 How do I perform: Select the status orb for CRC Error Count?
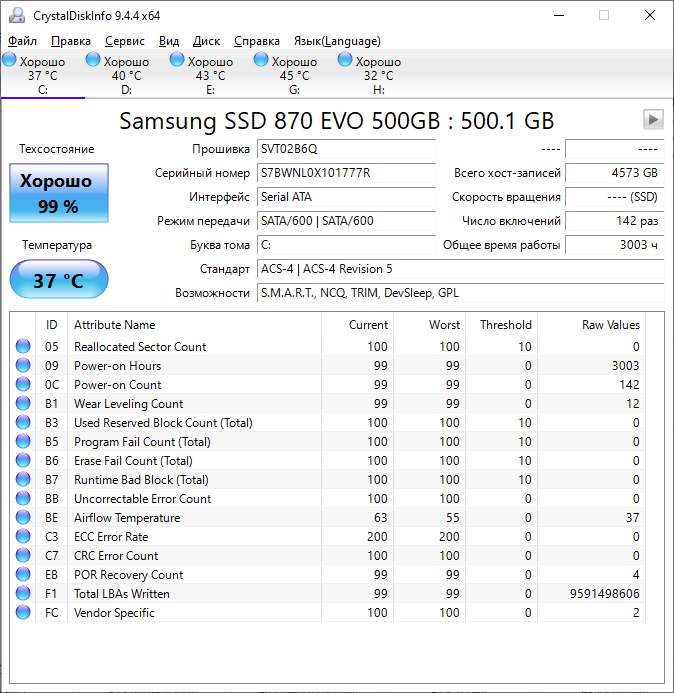tap(23, 556)
